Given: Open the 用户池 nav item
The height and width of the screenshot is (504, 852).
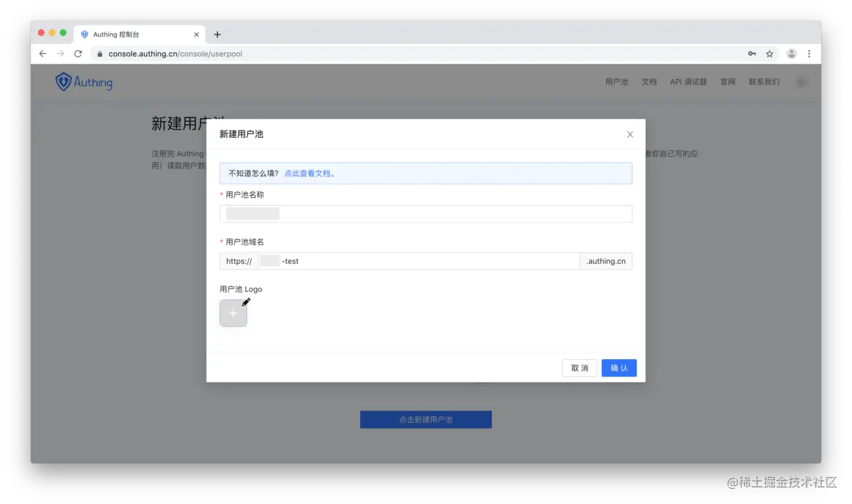Looking at the screenshot, I should coord(616,82).
